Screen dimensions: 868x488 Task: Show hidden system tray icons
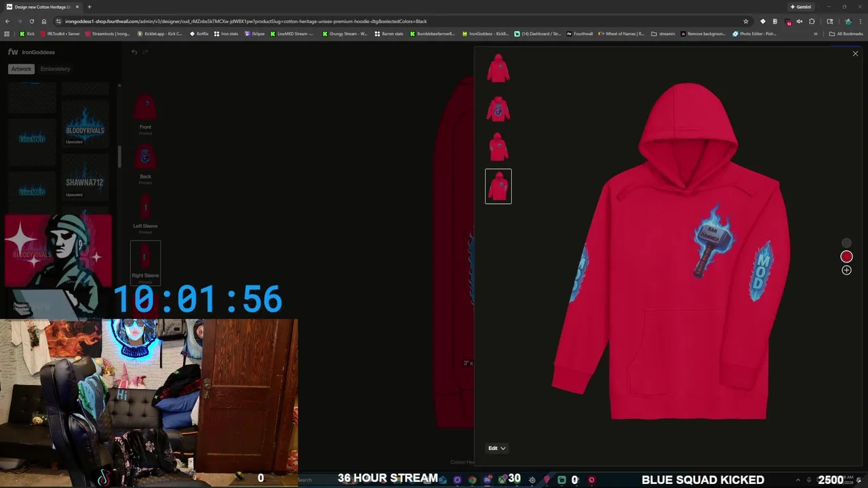[x=798, y=480]
